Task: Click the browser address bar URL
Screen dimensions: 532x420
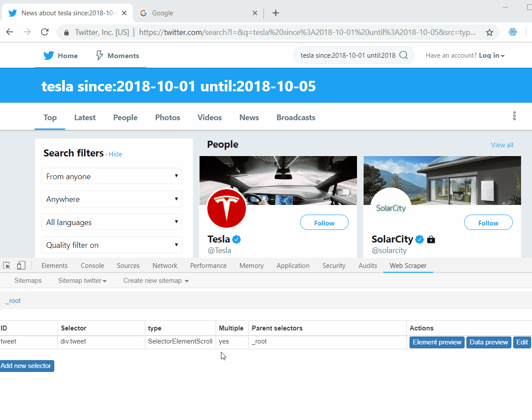Action: [307, 32]
